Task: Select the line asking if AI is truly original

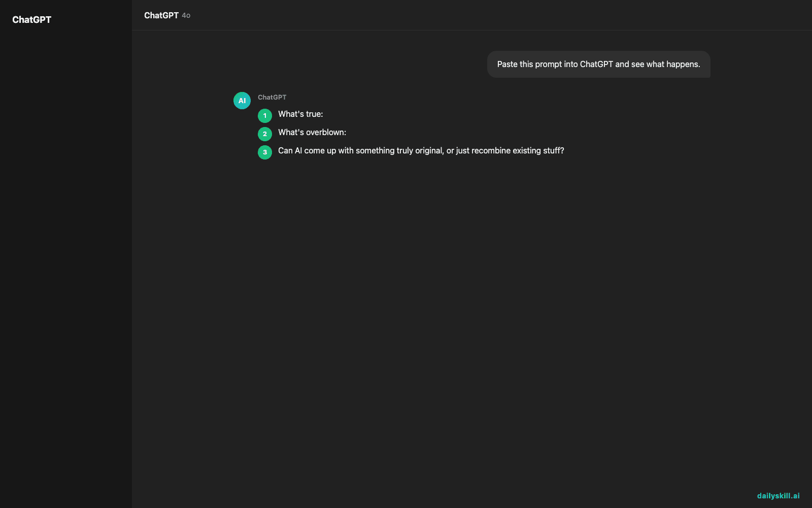Action: 421,151
